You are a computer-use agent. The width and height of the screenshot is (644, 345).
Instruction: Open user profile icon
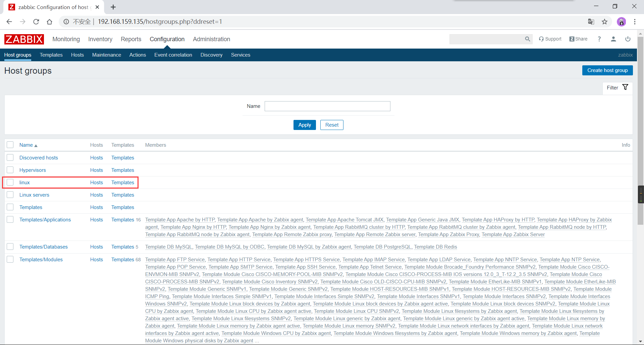point(613,39)
